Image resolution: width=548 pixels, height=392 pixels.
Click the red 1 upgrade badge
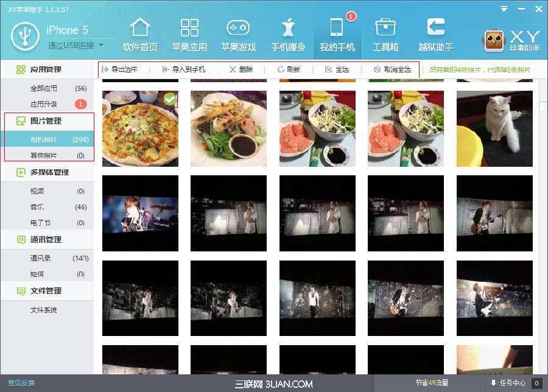click(80, 104)
